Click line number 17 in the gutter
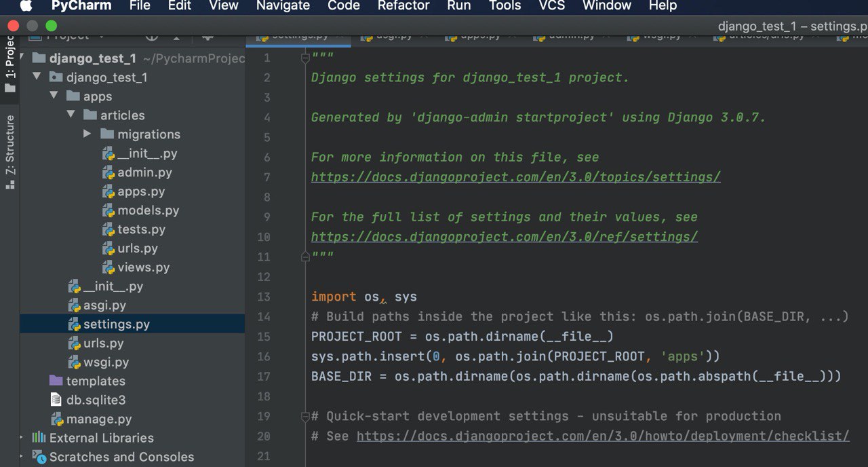Image resolution: width=868 pixels, height=467 pixels. (264, 376)
